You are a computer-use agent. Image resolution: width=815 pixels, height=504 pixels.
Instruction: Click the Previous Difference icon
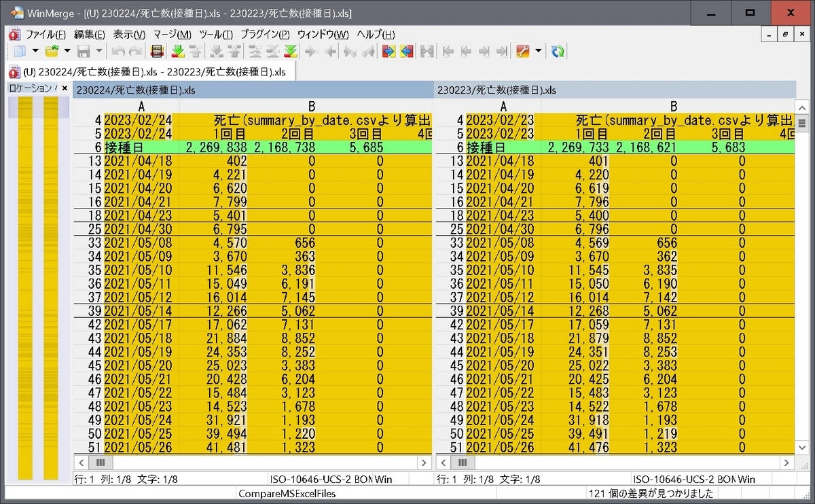[196, 51]
